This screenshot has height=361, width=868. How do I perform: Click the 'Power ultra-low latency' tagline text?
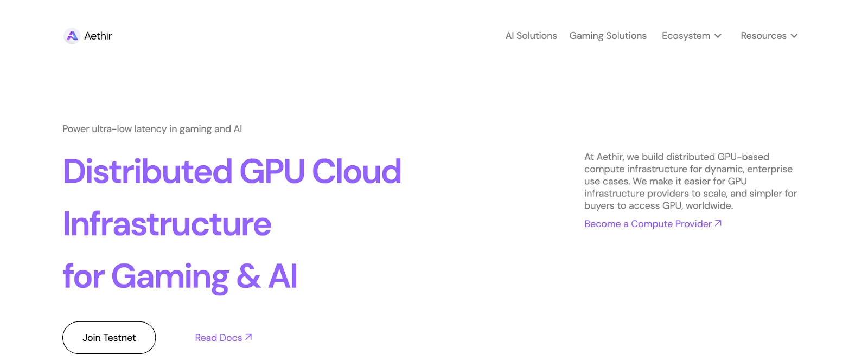click(152, 129)
